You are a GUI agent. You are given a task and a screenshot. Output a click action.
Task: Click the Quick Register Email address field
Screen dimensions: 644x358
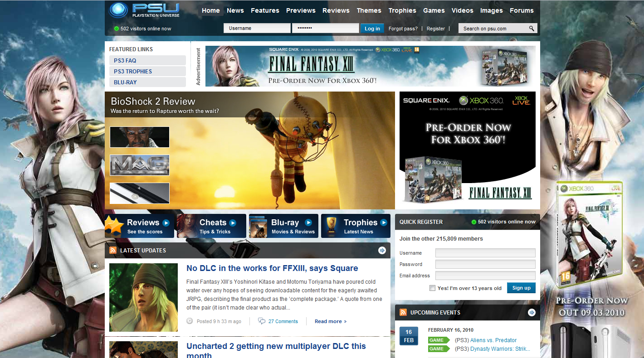485,276
